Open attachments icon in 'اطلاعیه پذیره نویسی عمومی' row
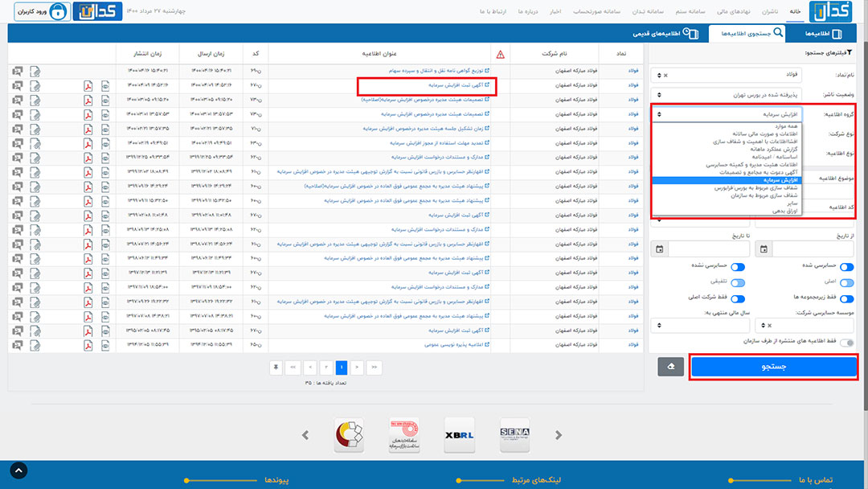The height and width of the screenshot is (489, 868). click(35, 345)
